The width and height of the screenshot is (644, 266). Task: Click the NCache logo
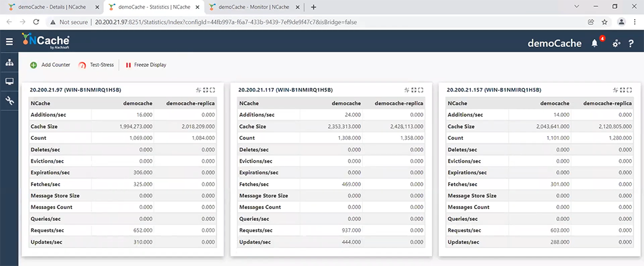tap(46, 41)
